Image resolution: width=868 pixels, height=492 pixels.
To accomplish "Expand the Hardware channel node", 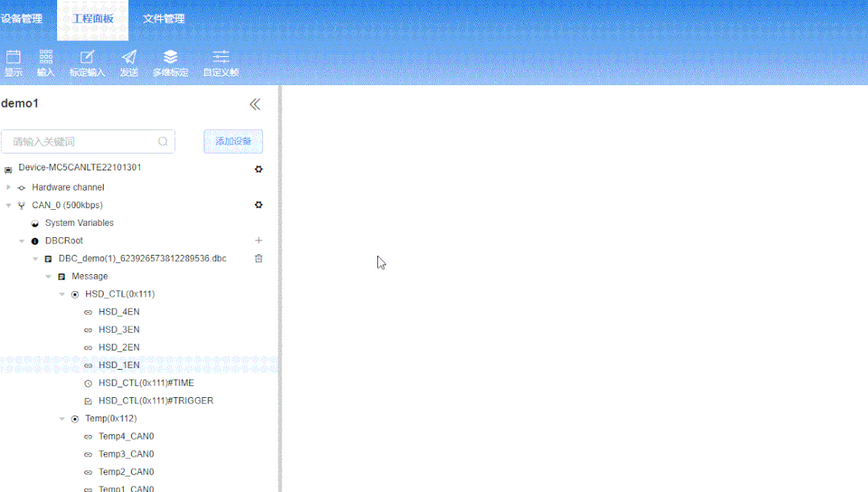I will point(8,187).
